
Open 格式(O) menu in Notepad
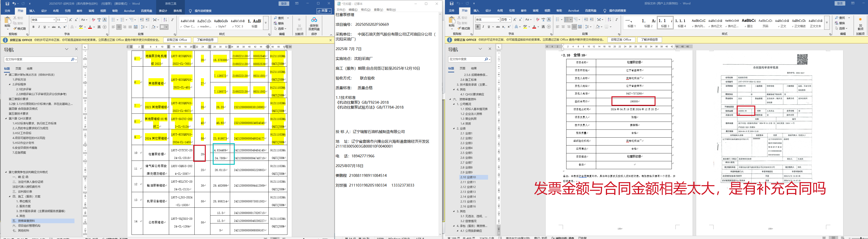pyautogui.click(x=365, y=10)
